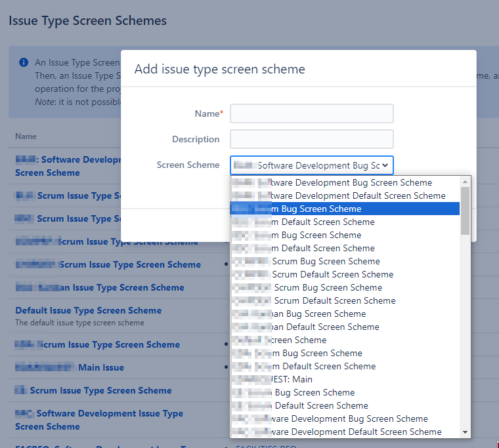Click the Add issue type screen scheme title
The height and width of the screenshot is (448, 499).
(219, 69)
